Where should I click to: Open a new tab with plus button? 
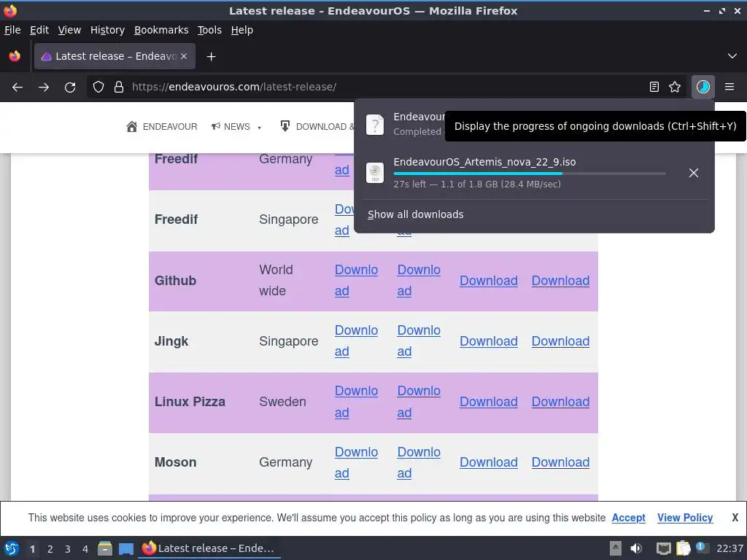pos(211,57)
